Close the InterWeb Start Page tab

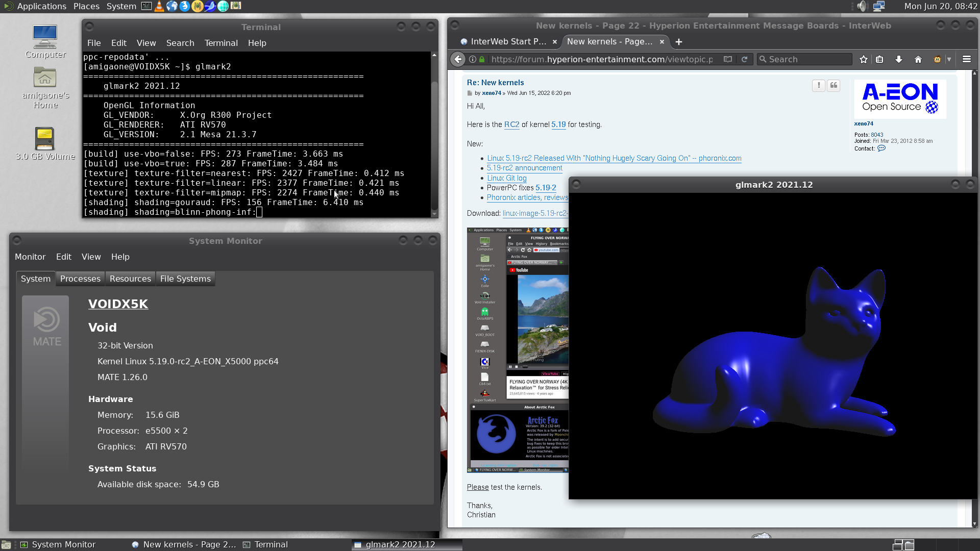pos(556,42)
